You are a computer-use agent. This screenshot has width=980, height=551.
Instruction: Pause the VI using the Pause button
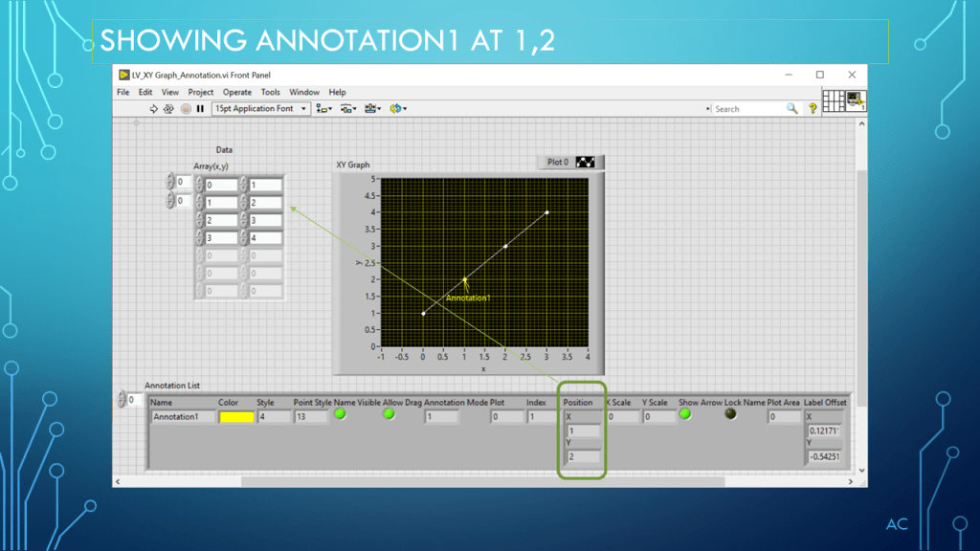coord(200,109)
